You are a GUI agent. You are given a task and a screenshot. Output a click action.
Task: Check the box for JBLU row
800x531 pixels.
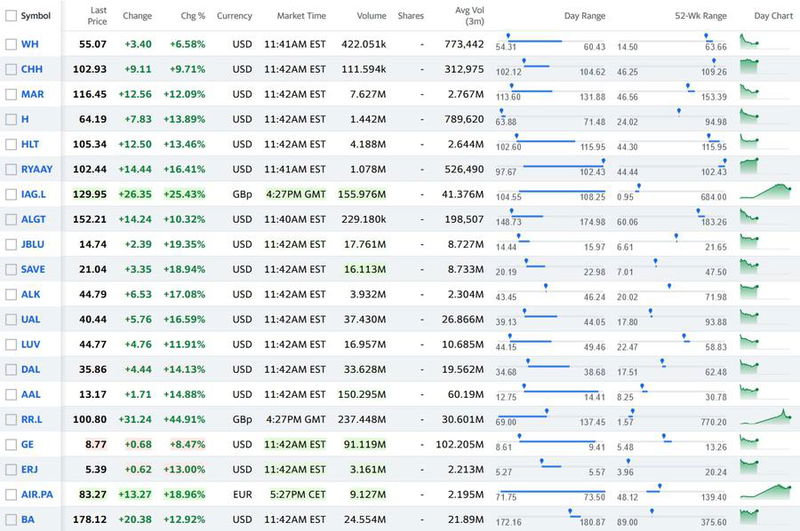click(11, 244)
